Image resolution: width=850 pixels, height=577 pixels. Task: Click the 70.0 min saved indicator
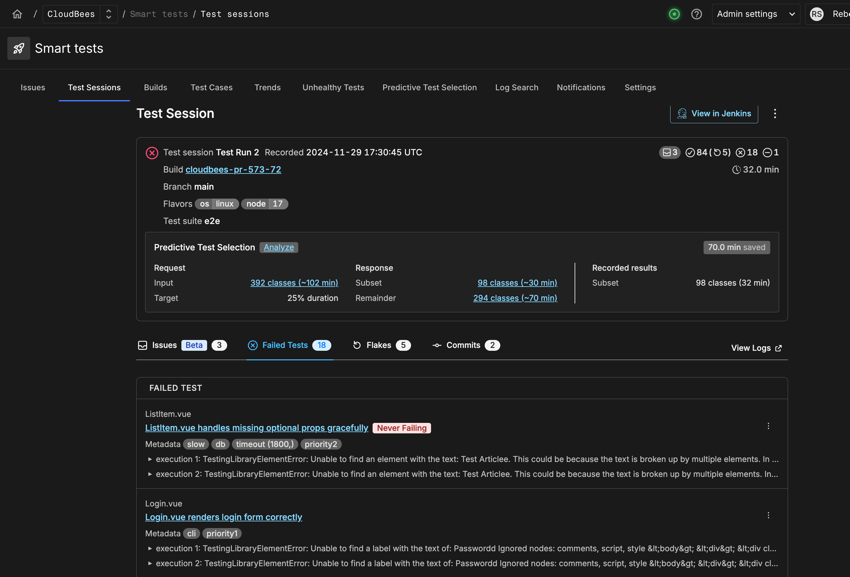tap(736, 246)
